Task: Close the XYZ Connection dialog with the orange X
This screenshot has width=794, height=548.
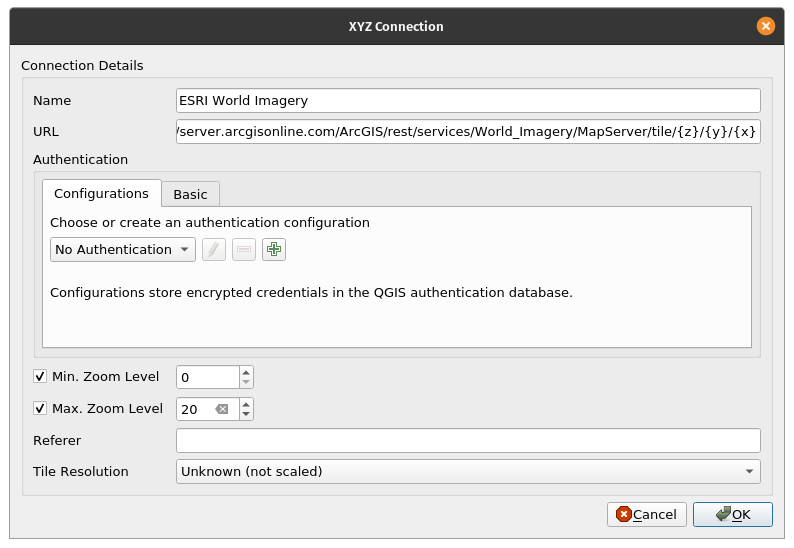Action: pyautogui.click(x=766, y=26)
